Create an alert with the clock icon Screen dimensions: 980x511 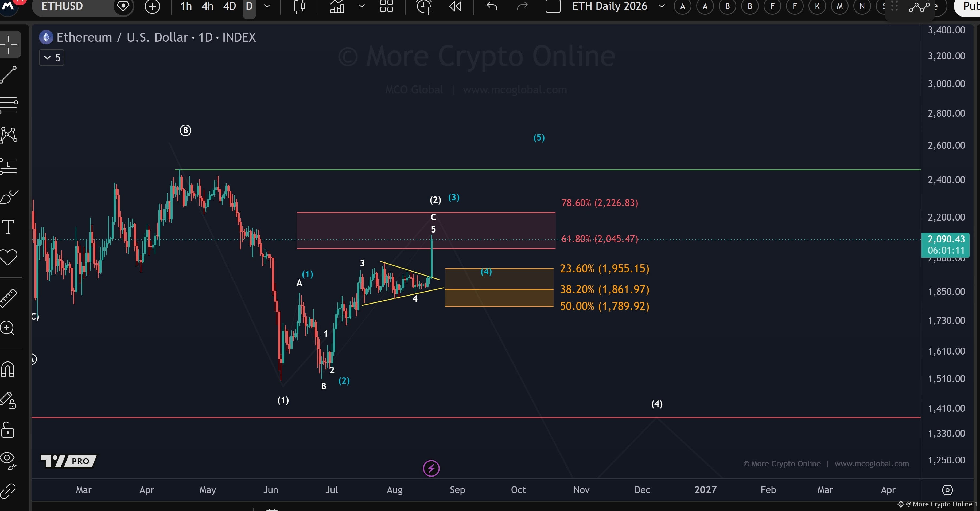[x=424, y=6]
